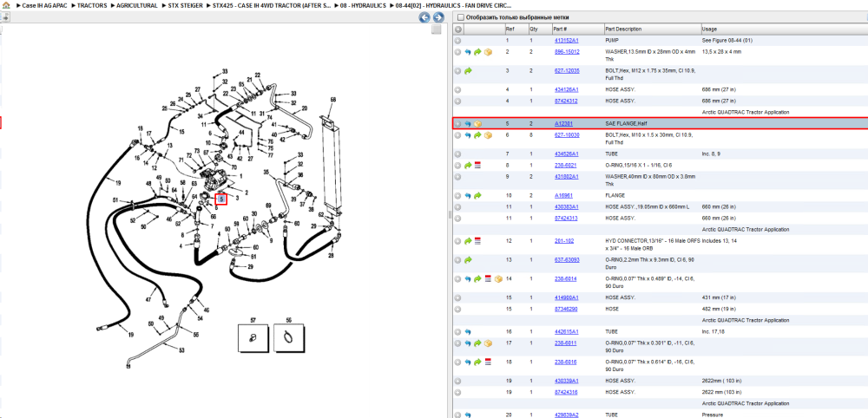The height and width of the screenshot is (418, 868).
Task: Click the plus icon in PUMP 413152A1 row
Action: (x=457, y=41)
